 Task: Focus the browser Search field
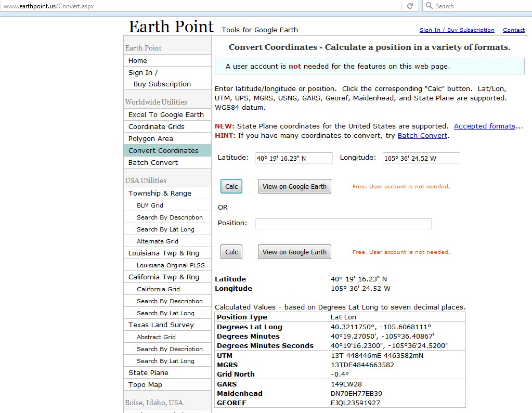(x=477, y=6)
